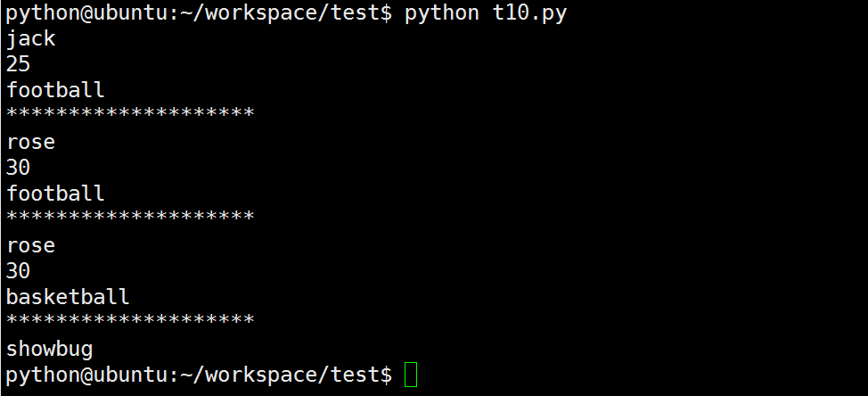Click the second "30" output line
The height and width of the screenshot is (396, 868).
tap(18, 271)
